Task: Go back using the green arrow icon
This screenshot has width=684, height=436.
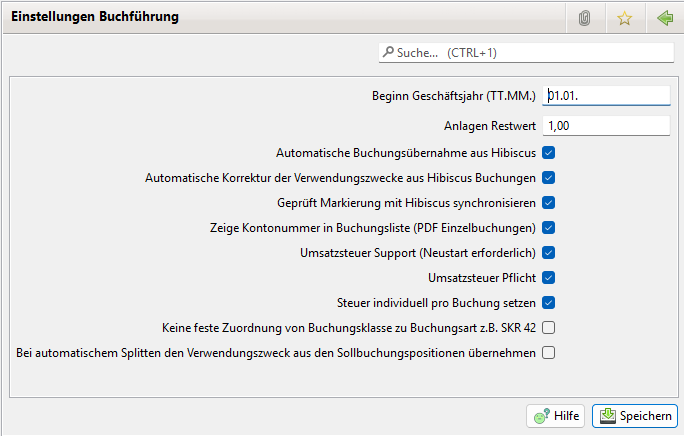Action: 664,18
